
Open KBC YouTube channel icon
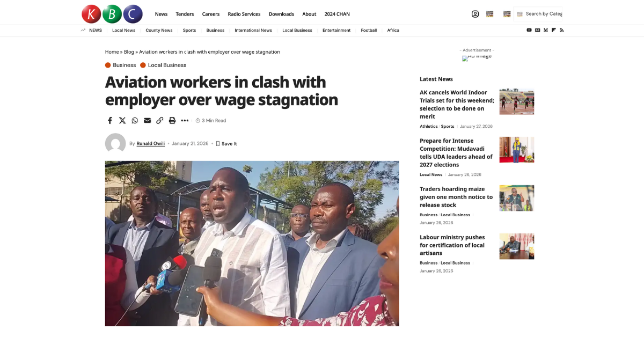(x=529, y=31)
